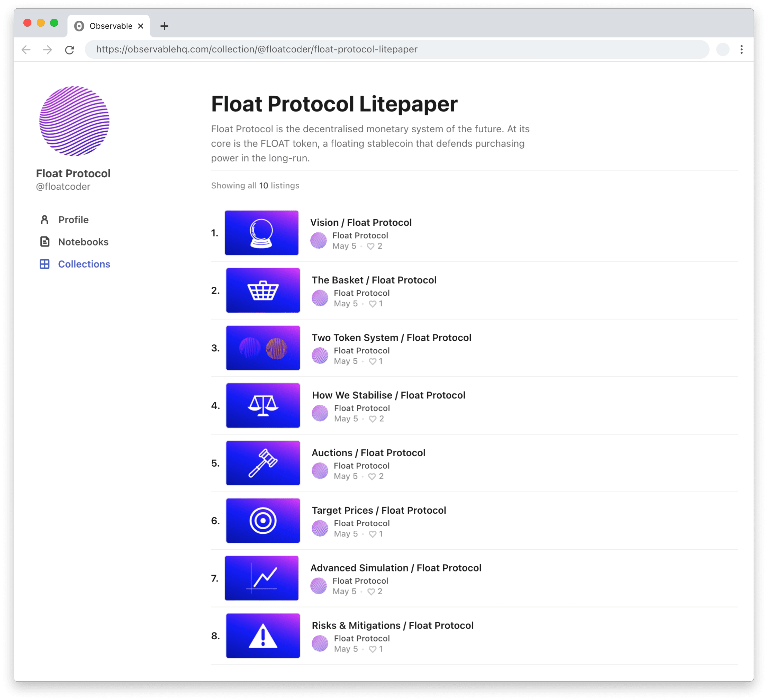Go back using browser back arrow
Image resolution: width=767 pixels, height=700 pixels.
pos(26,50)
